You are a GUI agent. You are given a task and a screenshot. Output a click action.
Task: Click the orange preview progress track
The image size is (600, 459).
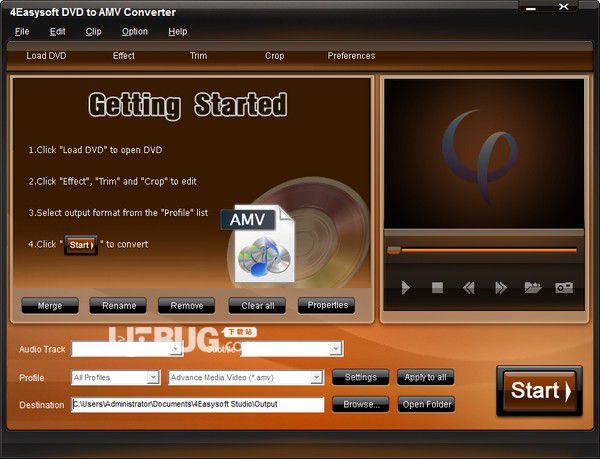click(x=489, y=250)
